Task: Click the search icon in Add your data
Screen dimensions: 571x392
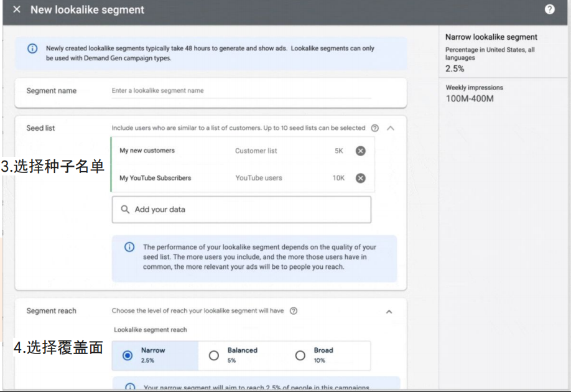Action: click(125, 210)
